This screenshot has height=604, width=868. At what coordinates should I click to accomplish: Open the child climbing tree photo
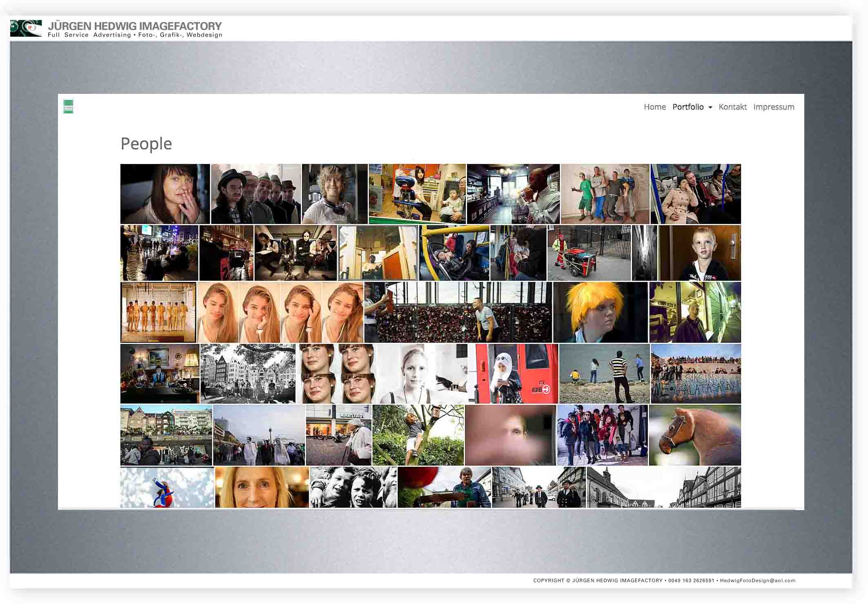(418, 435)
